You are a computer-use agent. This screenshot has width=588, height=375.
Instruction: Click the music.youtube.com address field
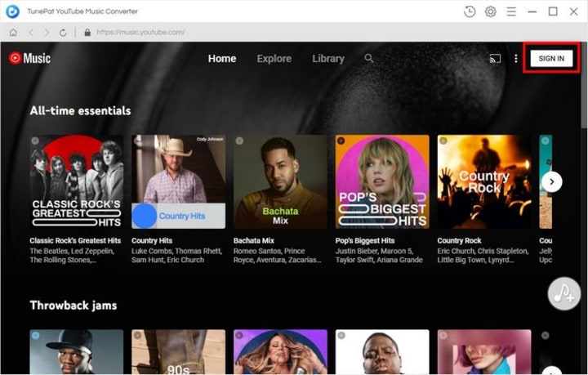(140, 32)
